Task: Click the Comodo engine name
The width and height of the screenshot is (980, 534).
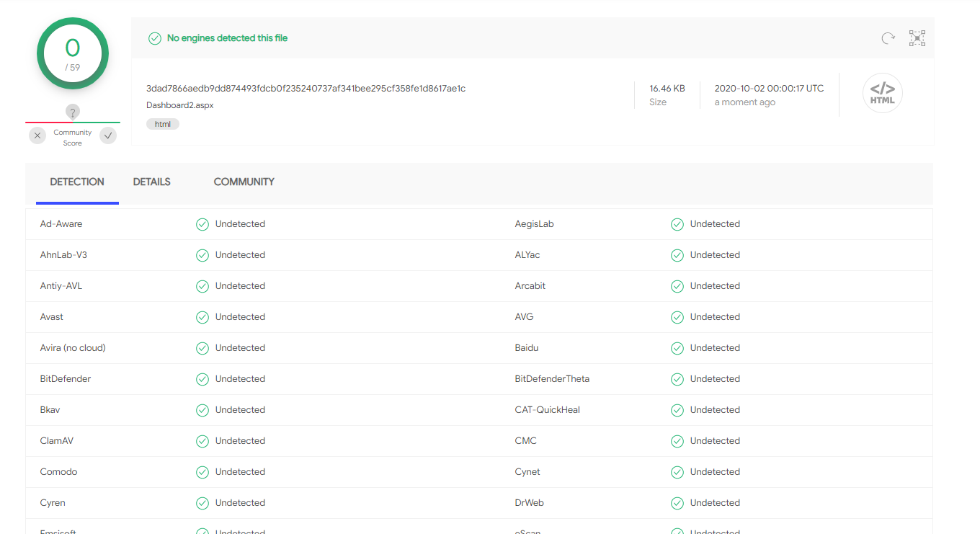Action: 59,472
